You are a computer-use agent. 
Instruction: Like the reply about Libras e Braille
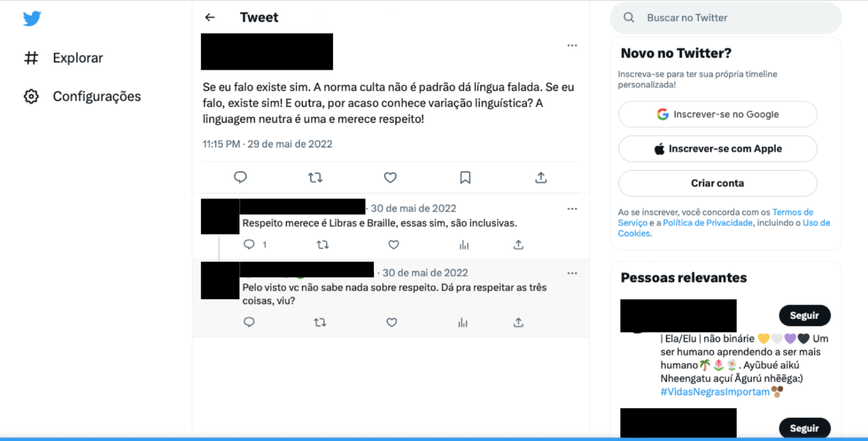[x=393, y=244]
